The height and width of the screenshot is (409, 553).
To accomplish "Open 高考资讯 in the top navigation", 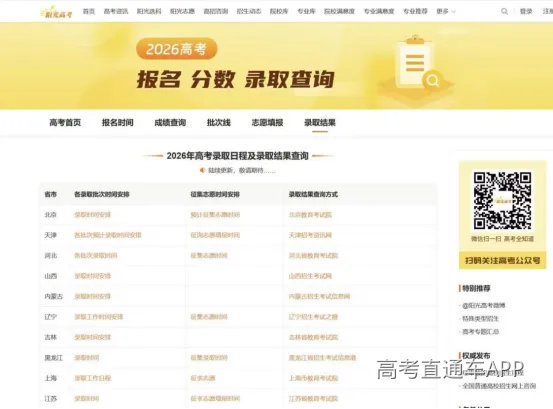I will (116, 12).
